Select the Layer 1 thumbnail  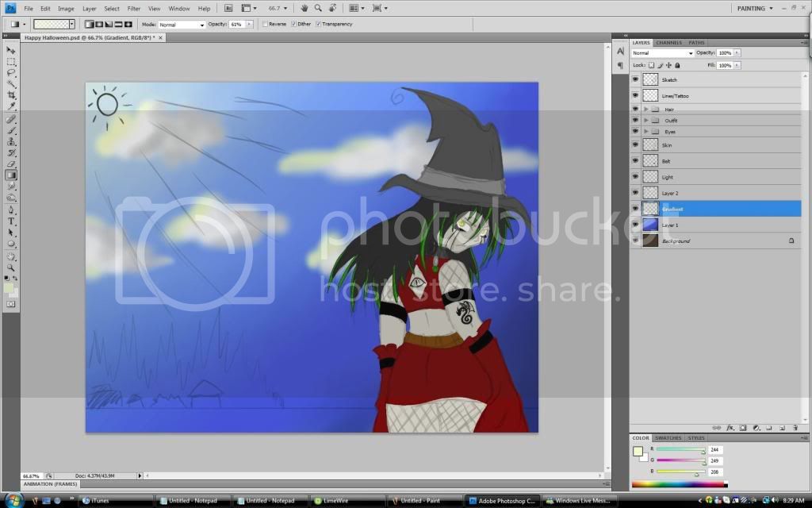point(650,225)
